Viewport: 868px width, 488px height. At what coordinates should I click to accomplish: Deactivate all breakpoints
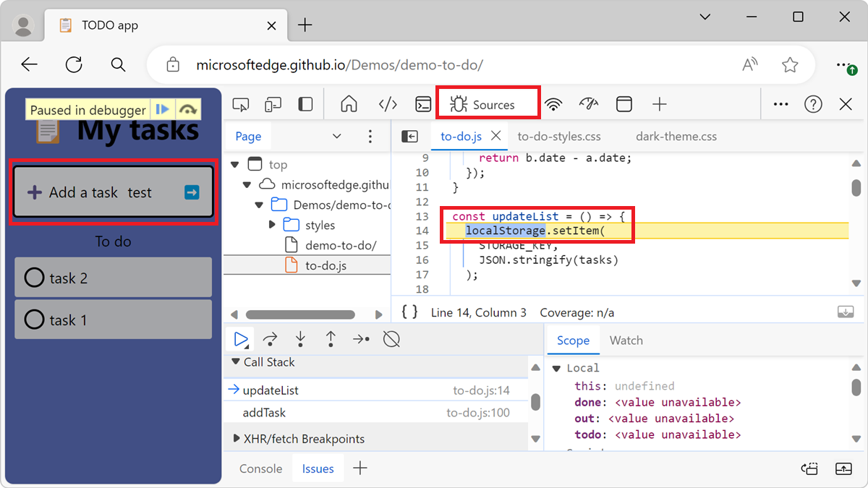391,338
